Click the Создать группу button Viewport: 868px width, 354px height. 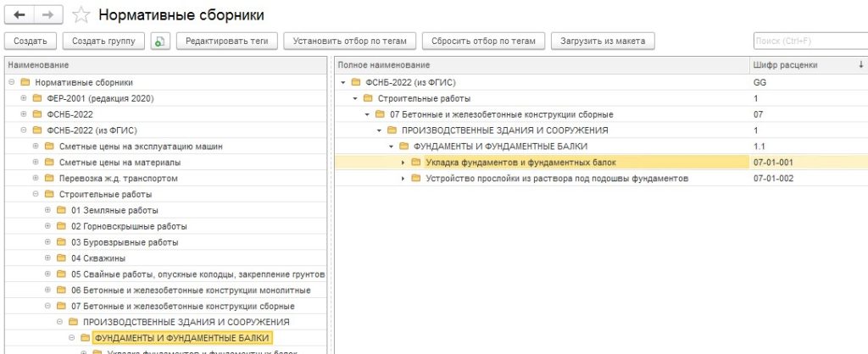click(105, 41)
